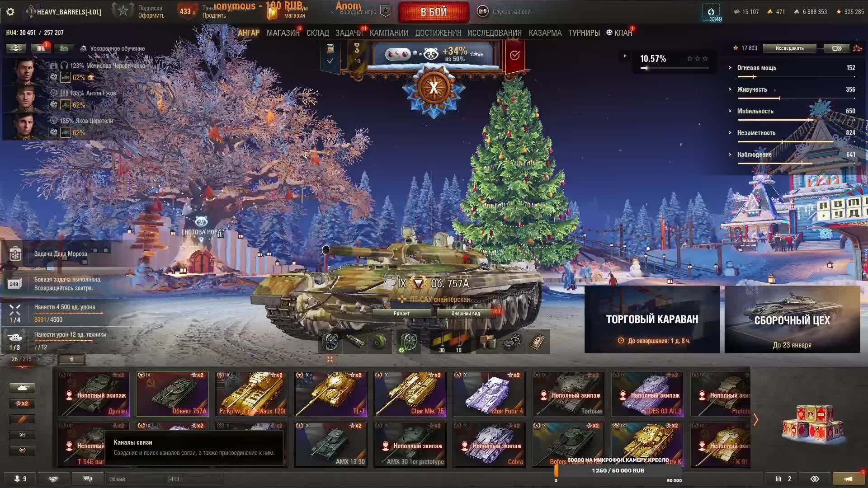The image size is (868, 488).
Task: Toggle the star x2 bonus filter
Action: click(22, 404)
